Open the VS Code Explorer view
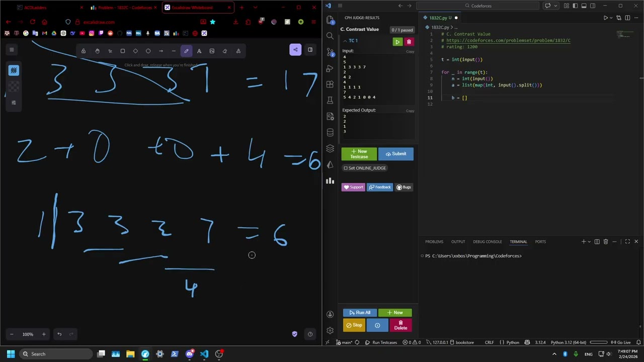The height and width of the screenshot is (362, 644). (330, 20)
